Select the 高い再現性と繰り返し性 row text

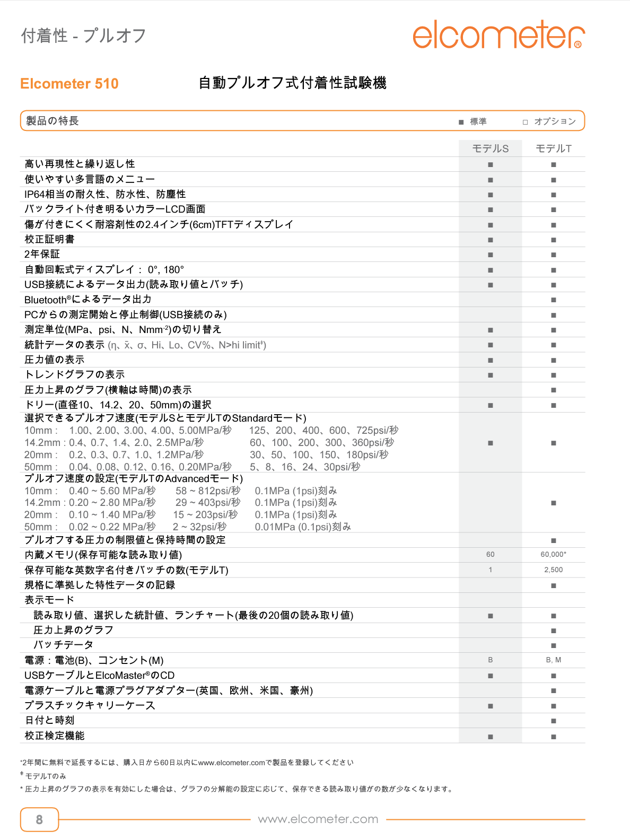coord(80,164)
